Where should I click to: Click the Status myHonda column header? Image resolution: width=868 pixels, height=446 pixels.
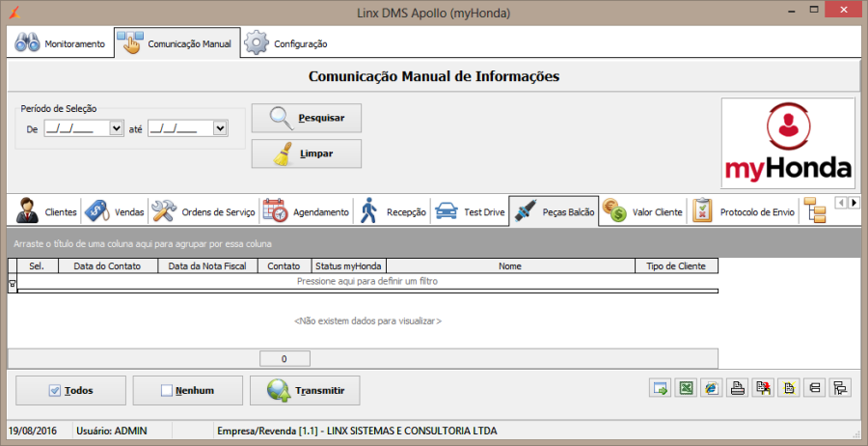click(349, 265)
